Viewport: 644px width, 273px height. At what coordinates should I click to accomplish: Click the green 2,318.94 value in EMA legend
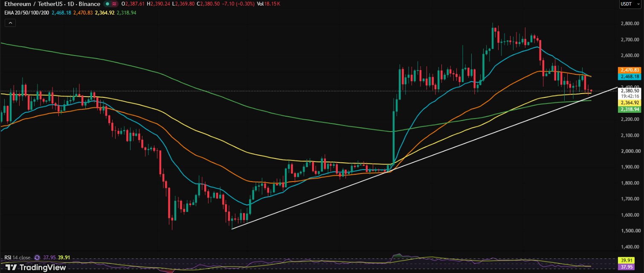127,12
